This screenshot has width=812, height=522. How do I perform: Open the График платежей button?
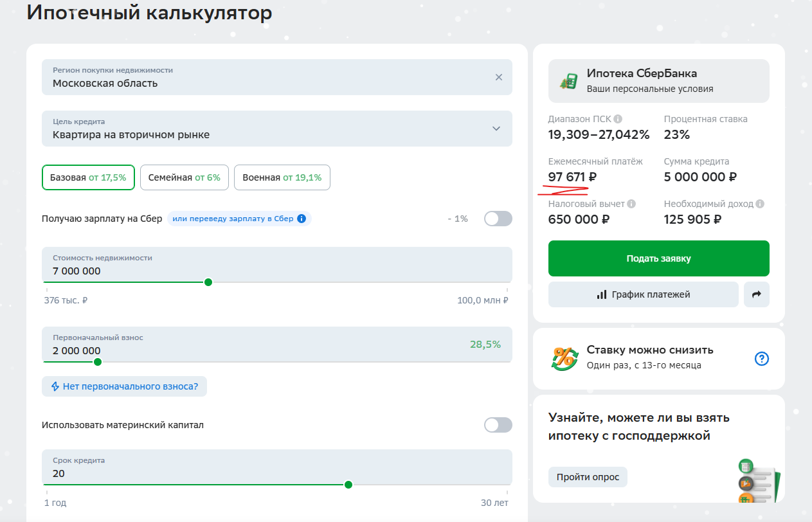(x=643, y=294)
